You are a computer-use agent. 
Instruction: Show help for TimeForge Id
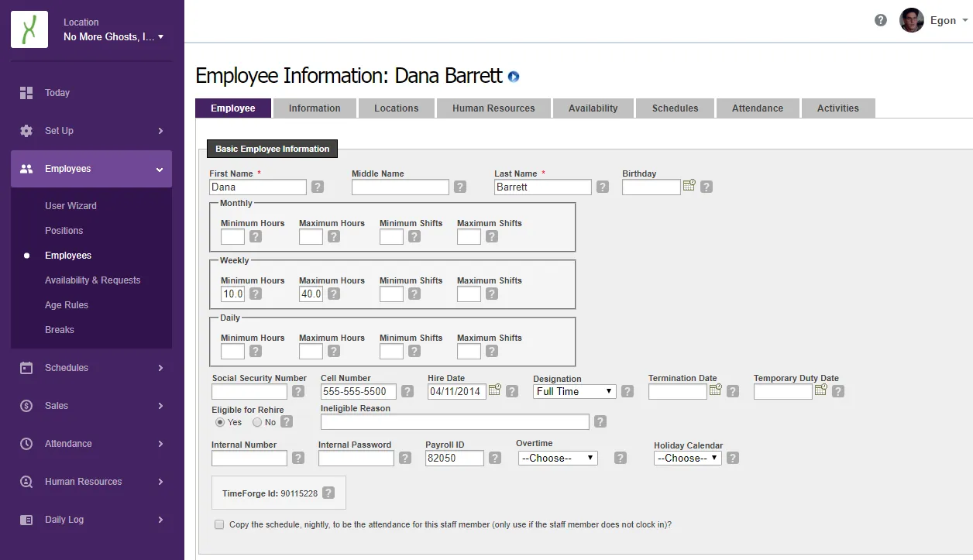(x=328, y=493)
